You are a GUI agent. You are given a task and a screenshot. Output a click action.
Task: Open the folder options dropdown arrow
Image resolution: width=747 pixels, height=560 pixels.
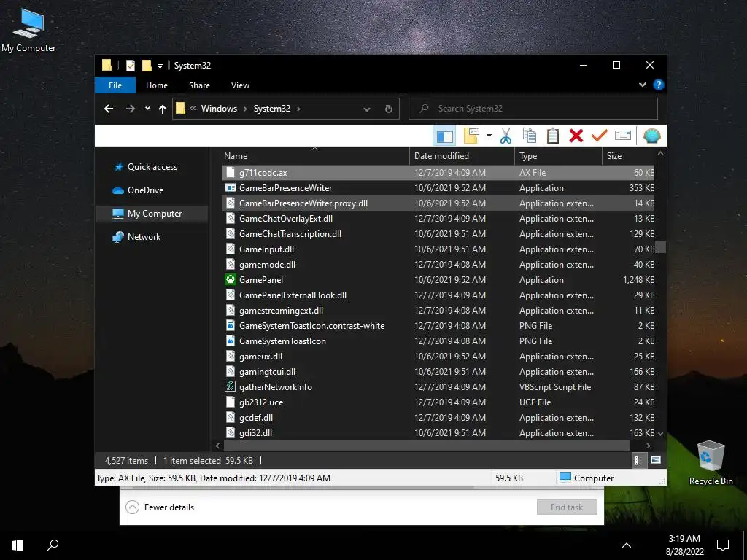click(489, 136)
